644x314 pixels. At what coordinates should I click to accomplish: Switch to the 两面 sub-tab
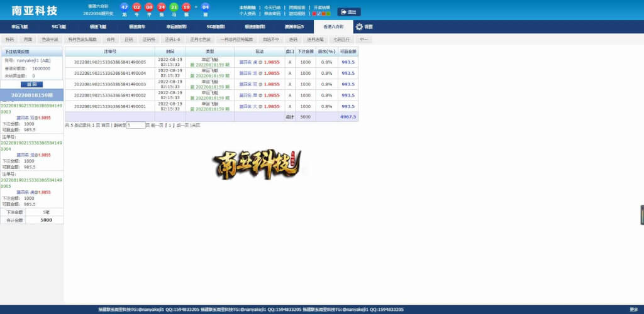(x=28, y=40)
